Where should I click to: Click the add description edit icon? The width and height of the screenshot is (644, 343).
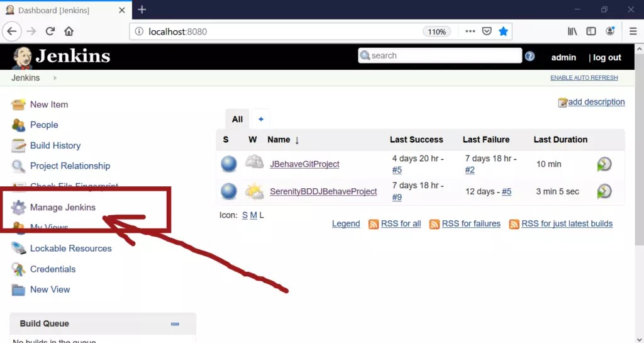tap(563, 103)
